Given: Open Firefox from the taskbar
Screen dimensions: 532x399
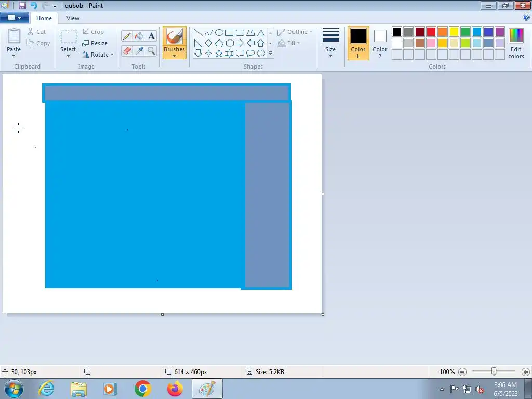Looking at the screenshot, I should [x=175, y=389].
